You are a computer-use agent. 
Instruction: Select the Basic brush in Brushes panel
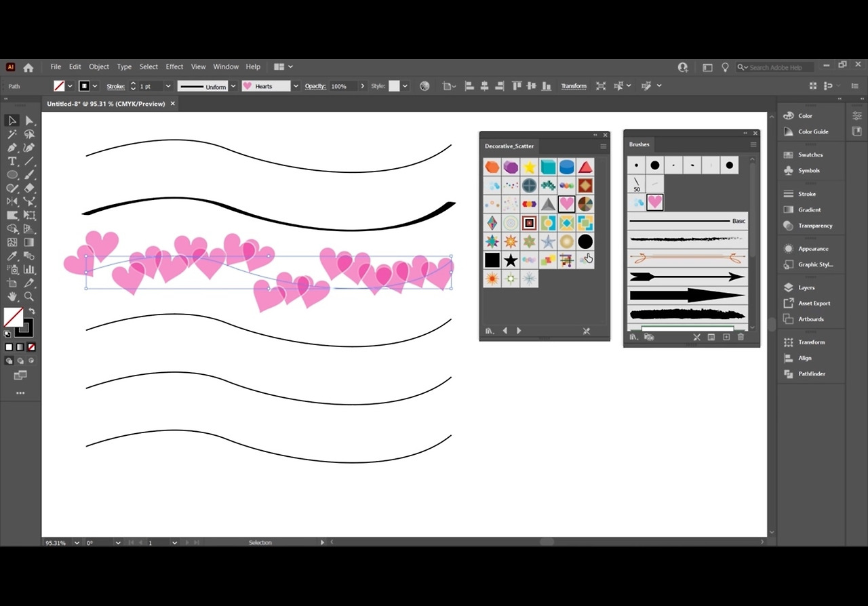(688, 221)
